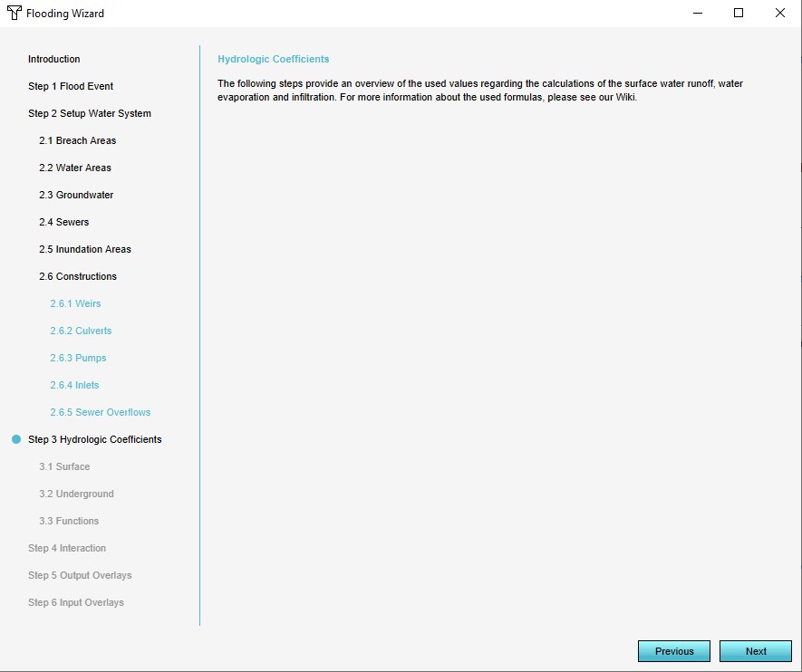
Task: Select Step 3 Hydrologic Coefficients
Action: [94, 440]
